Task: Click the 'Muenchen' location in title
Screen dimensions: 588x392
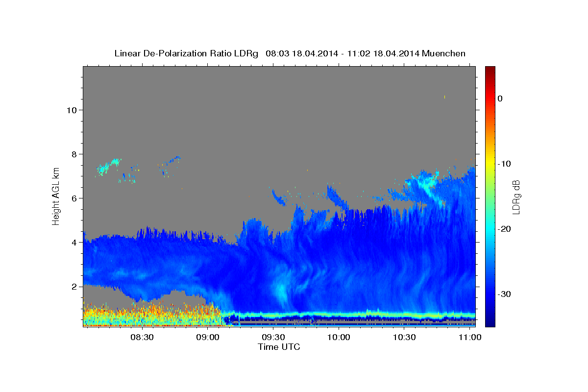Action: [444, 53]
